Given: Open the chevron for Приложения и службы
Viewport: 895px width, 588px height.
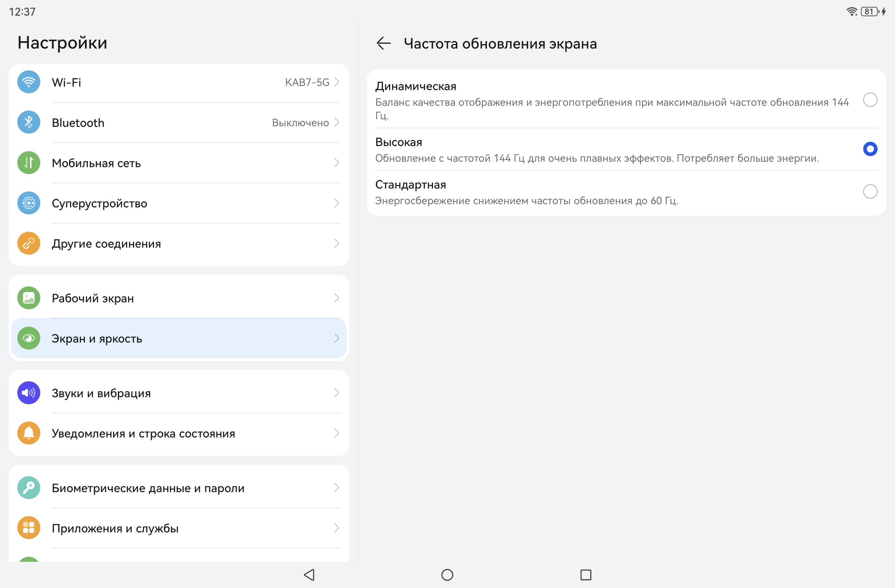Looking at the screenshot, I should 337,528.
